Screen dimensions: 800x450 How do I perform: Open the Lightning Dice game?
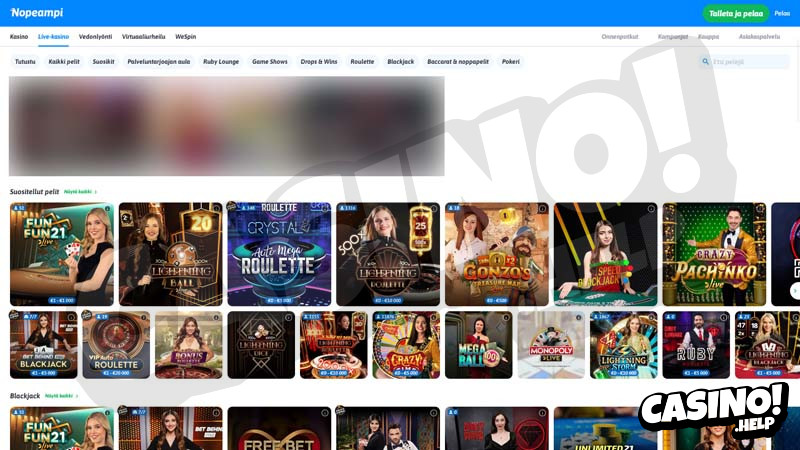261,345
